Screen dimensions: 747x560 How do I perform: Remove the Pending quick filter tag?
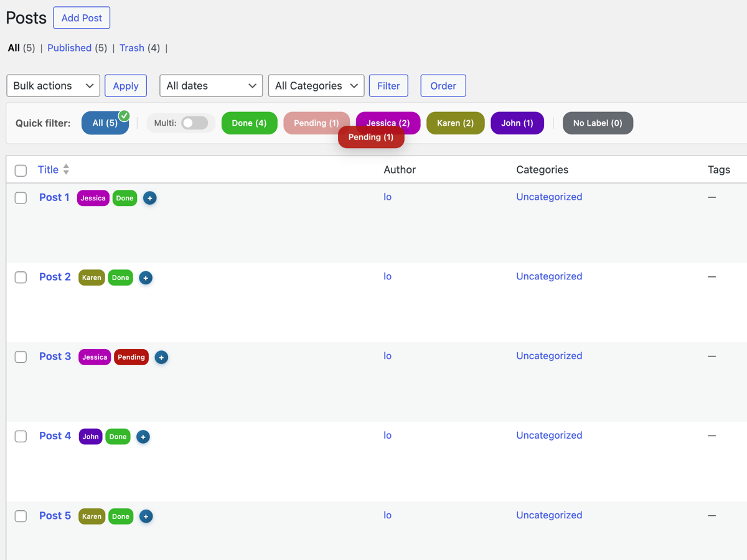(371, 137)
